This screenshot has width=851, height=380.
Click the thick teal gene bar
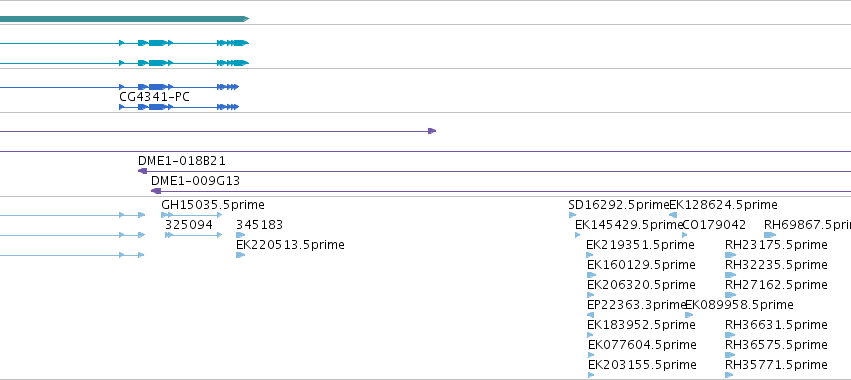click(x=124, y=19)
